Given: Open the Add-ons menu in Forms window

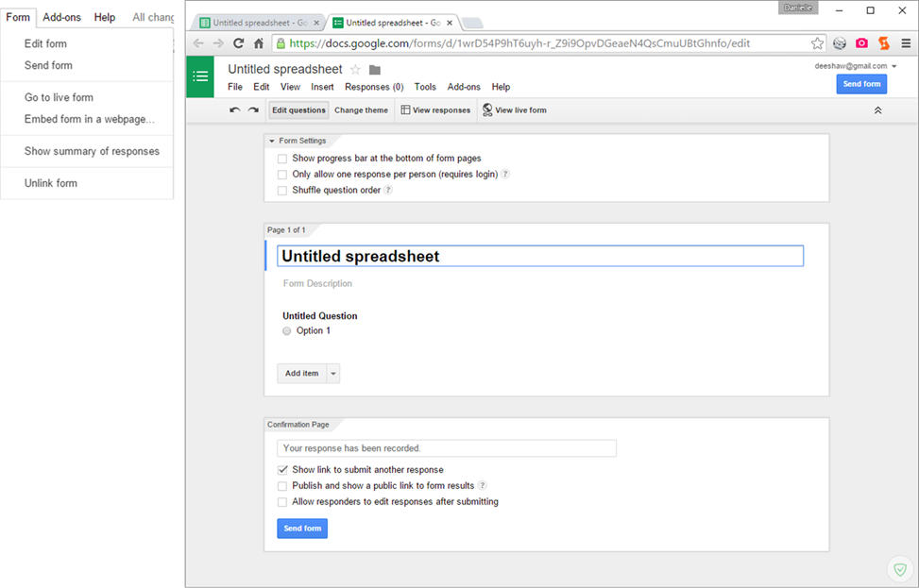Looking at the screenshot, I should 464,87.
